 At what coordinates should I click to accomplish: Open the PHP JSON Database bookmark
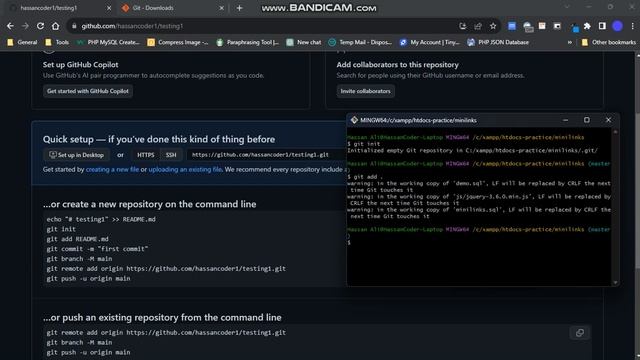point(498,42)
